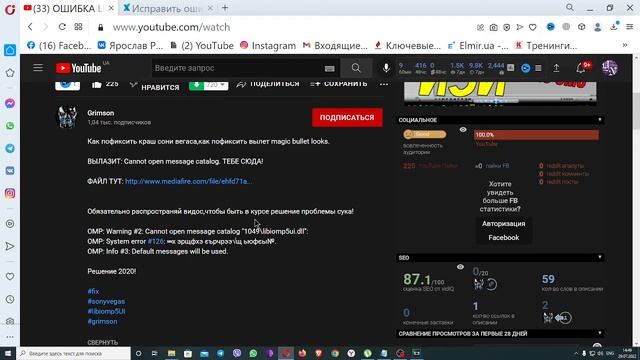Open Windows Start menu
Image resolution: width=640 pixels, height=360 pixels.
pyautogui.click(x=8, y=353)
